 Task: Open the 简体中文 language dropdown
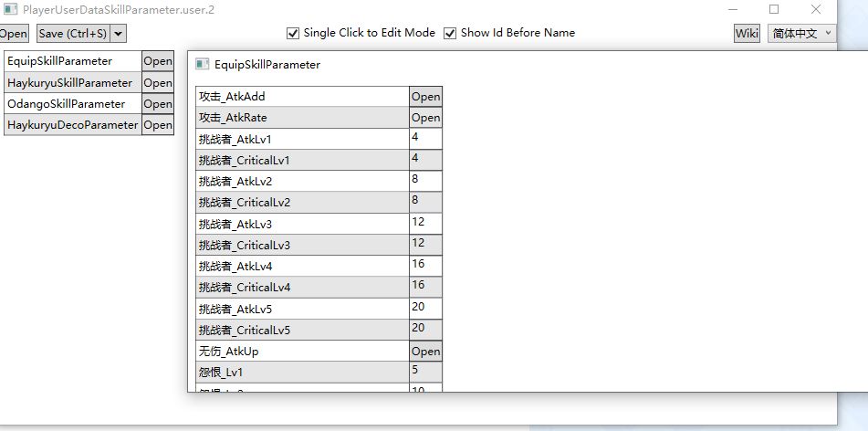click(801, 33)
